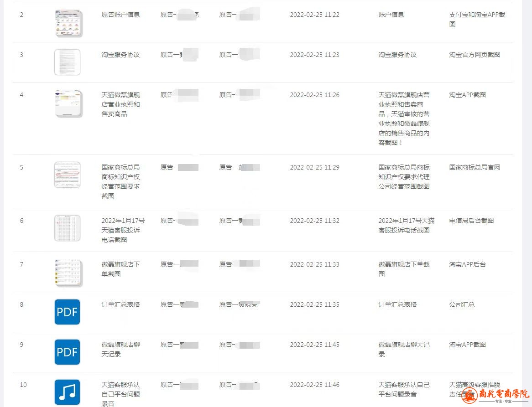Select evidence name 淘宝服务协议 in row 3

(120, 55)
